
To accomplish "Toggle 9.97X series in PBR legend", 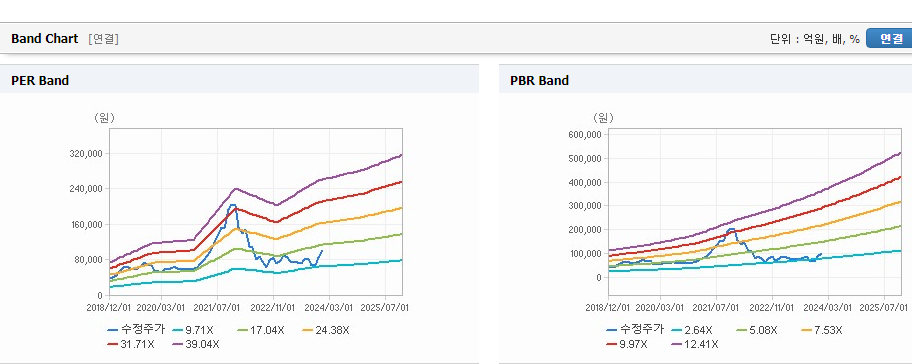I will (x=626, y=344).
